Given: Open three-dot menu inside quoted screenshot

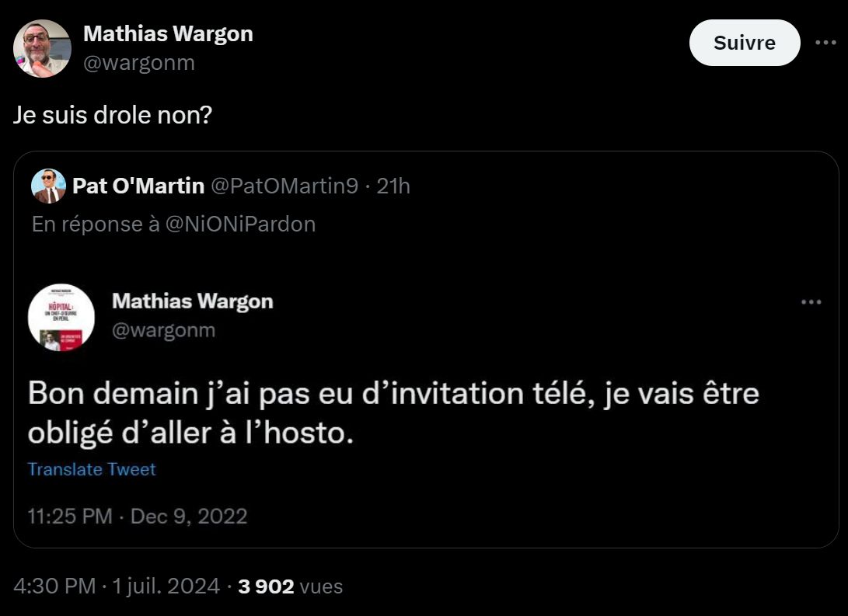Looking at the screenshot, I should click(x=811, y=301).
